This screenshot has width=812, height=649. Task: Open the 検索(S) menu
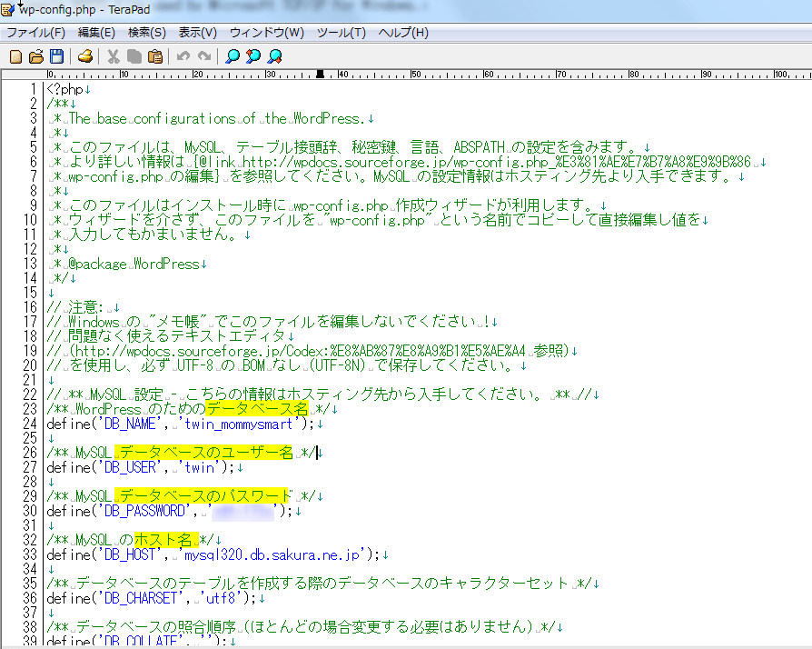tap(146, 33)
